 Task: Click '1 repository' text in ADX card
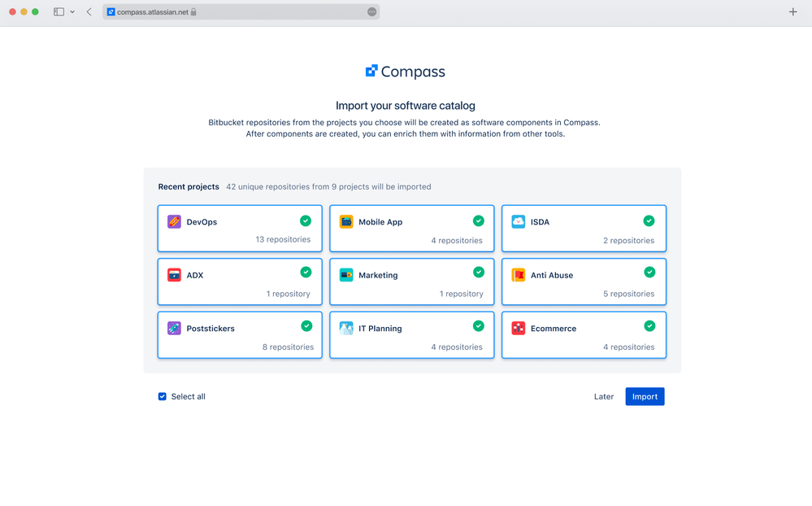point(288,294)
